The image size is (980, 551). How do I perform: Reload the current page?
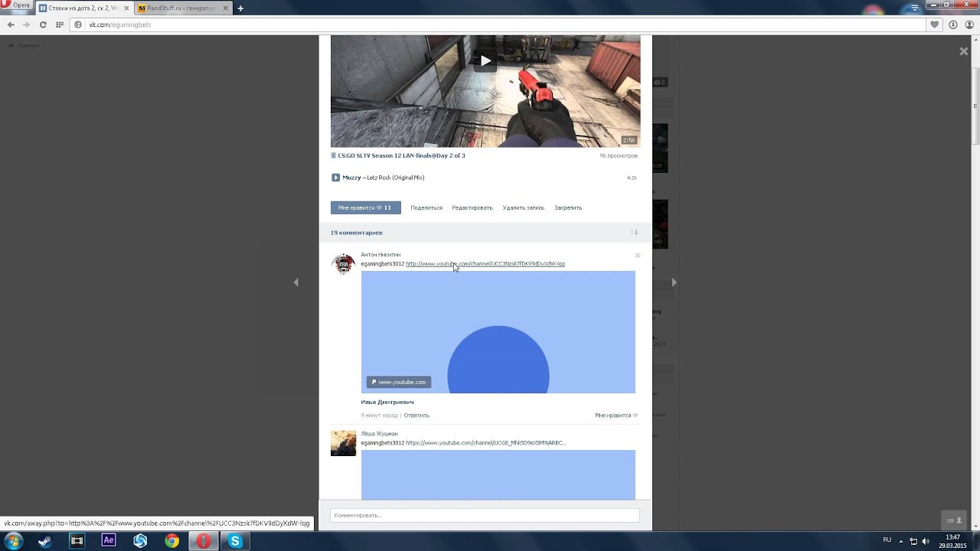point(43,24)
